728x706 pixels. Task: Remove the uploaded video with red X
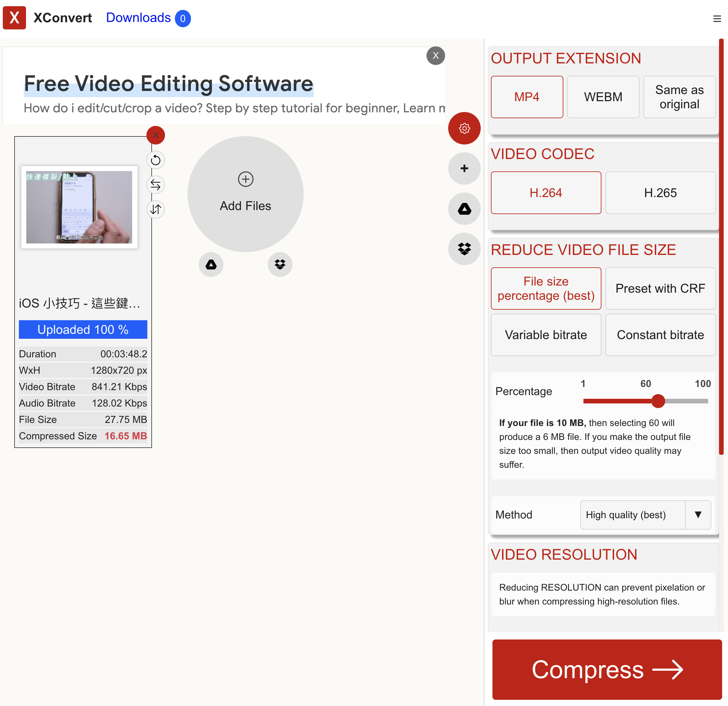click(x=156, y=135)
